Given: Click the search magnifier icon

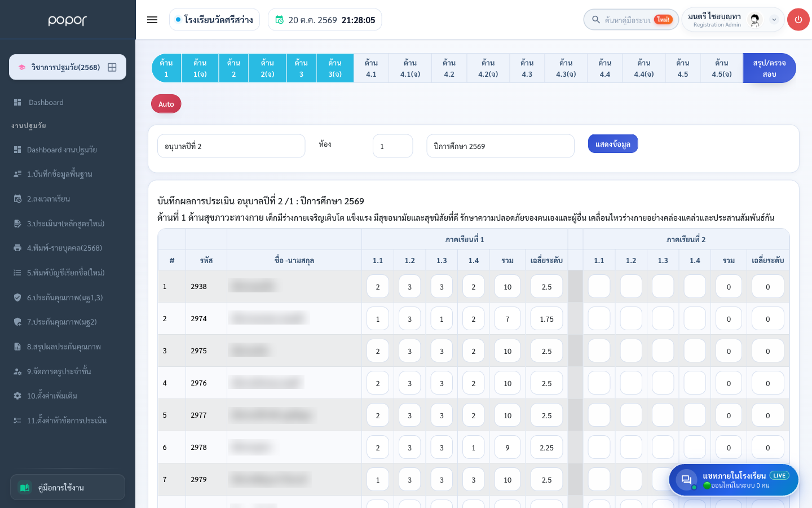Looking at the screenshot, I should pos(595,20).
